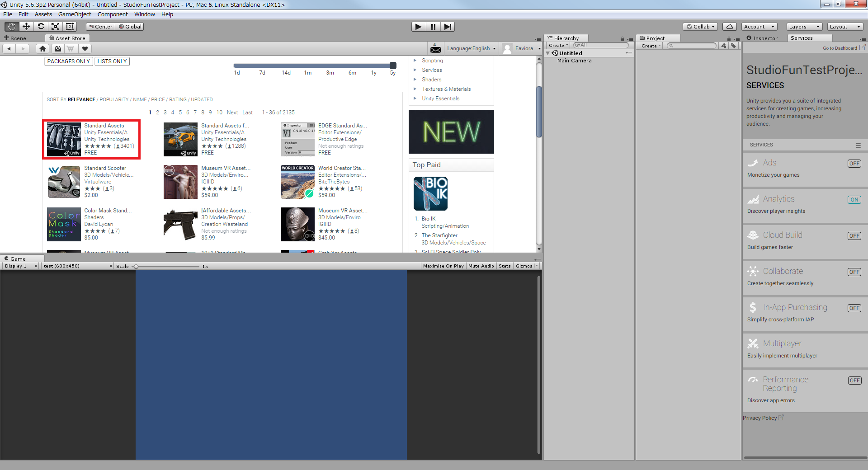The width and height of the screenshot is (868, 470).
Task: Open the Asset Store download manager
Action: click(x=57, y=48)
